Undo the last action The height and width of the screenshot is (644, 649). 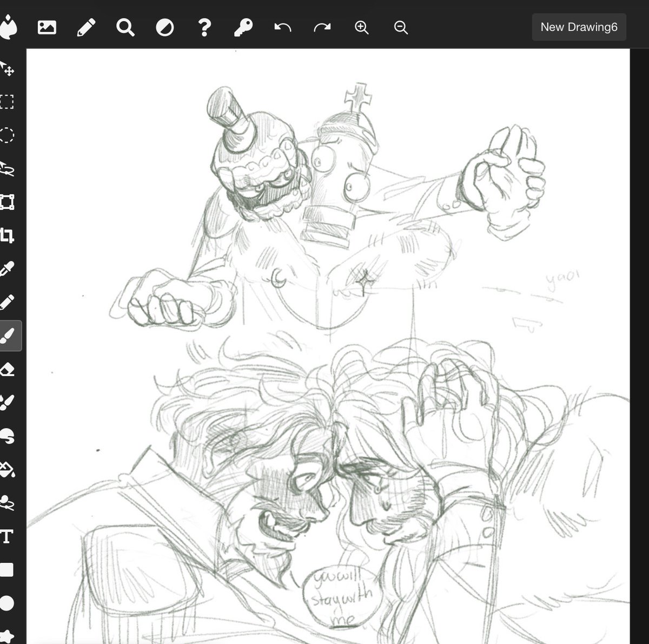283,27
